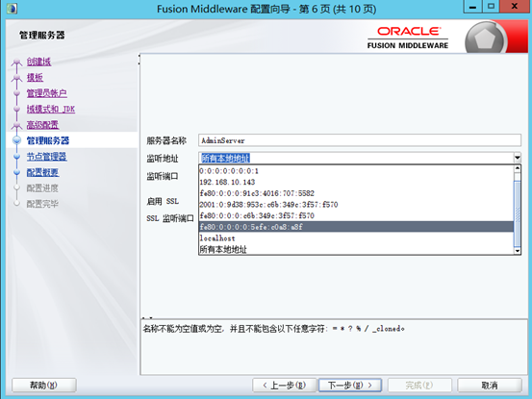Open the 配置概要 step link

click(42, 172)
